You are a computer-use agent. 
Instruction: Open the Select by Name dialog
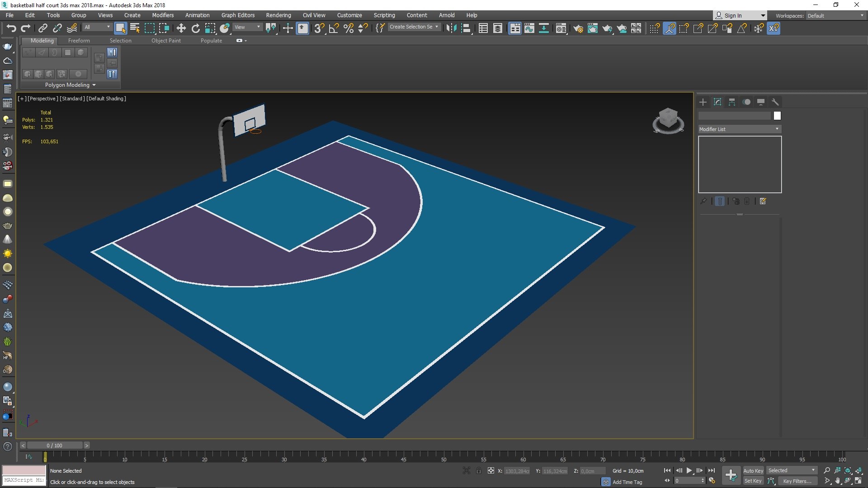pyautogui.click(x=135, y=28)
